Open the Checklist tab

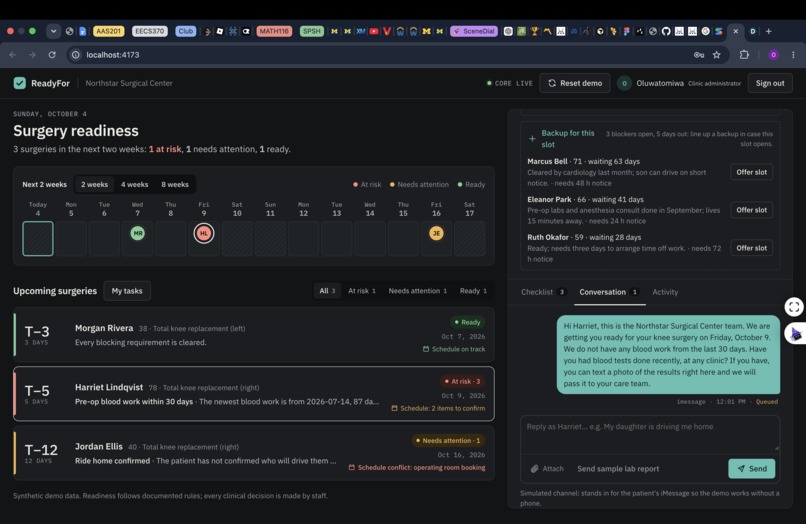[x=543, y=292]
